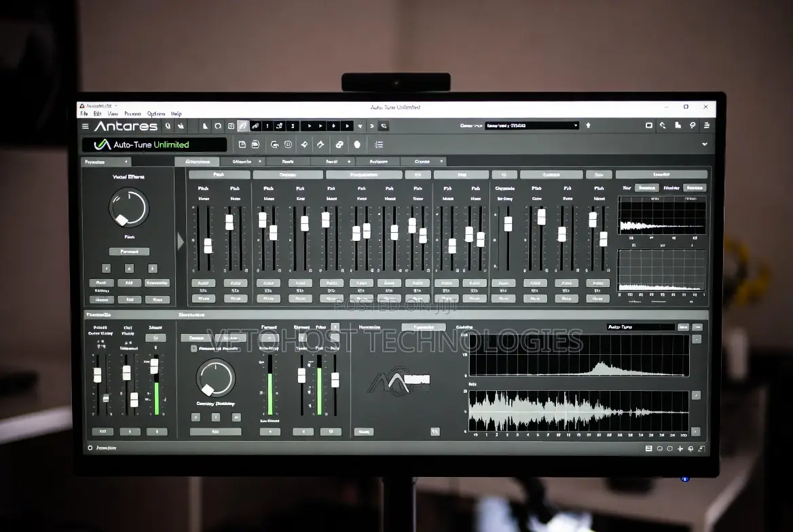Click the top-right spectrum waveform display
Screen dimensions: 793x532
pos(661,216)
